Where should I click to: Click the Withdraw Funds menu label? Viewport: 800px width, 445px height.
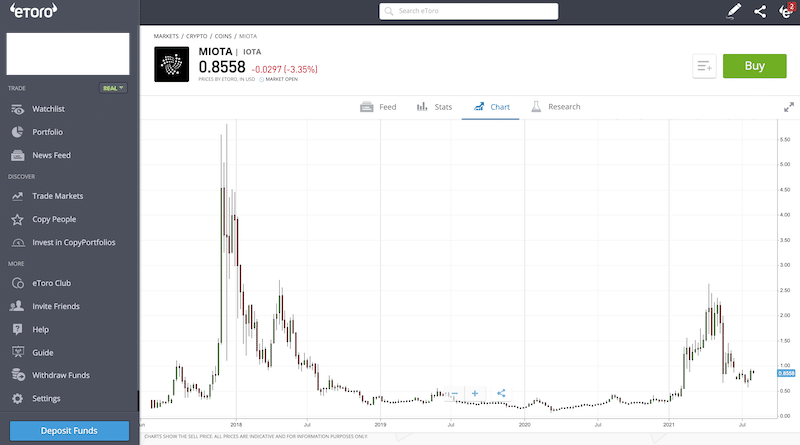coord(61,375)
